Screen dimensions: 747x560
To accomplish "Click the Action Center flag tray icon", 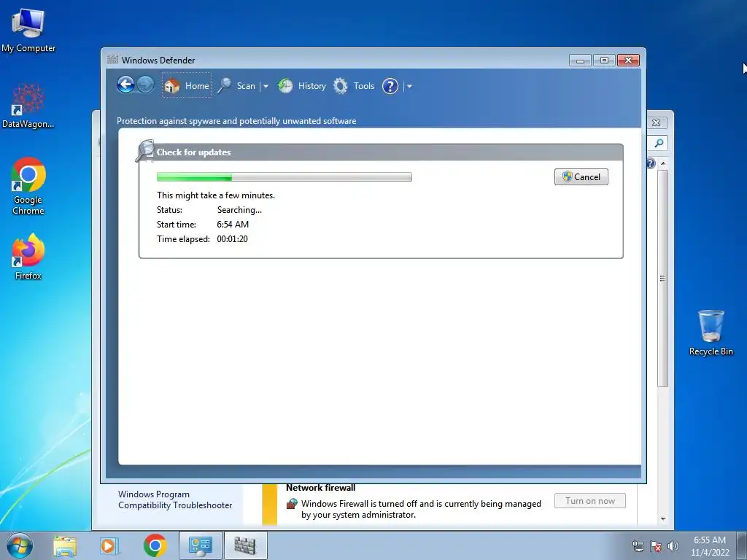I will tap(656, 546).
